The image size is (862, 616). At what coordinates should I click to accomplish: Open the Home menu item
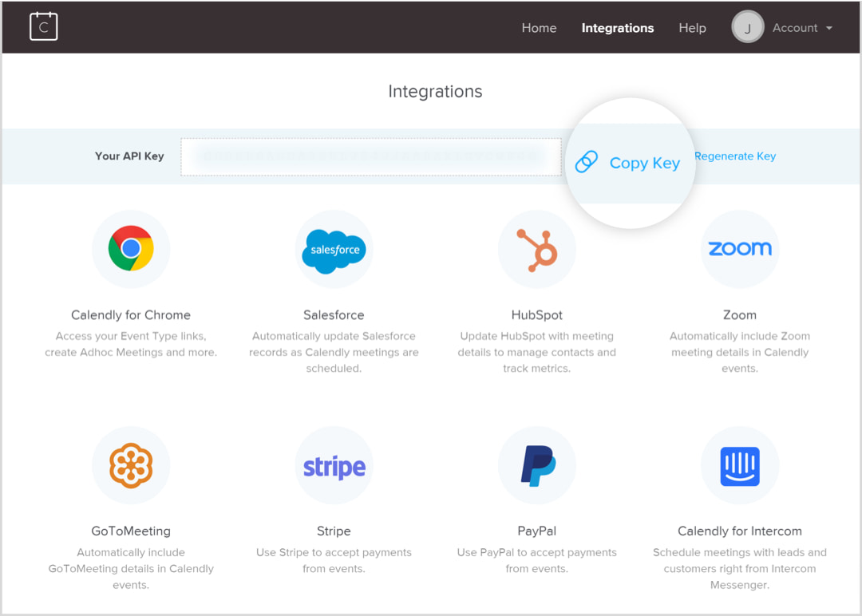[539, 28]
